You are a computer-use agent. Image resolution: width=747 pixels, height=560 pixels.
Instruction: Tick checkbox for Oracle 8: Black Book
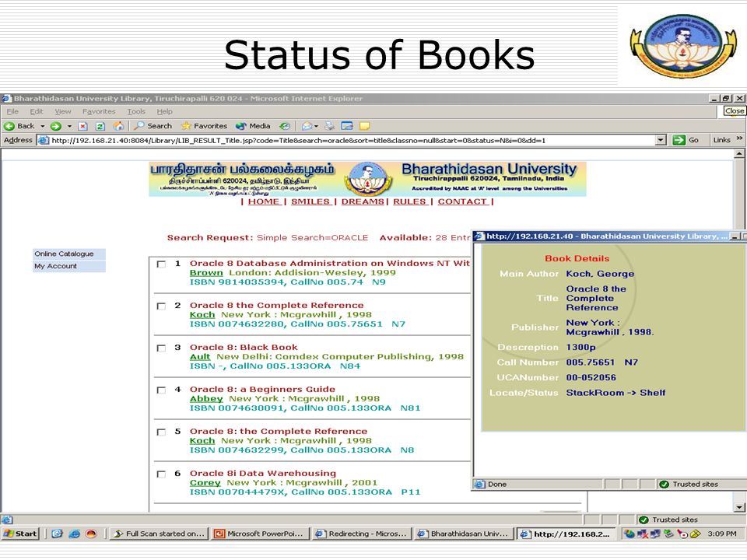point(162,348)
